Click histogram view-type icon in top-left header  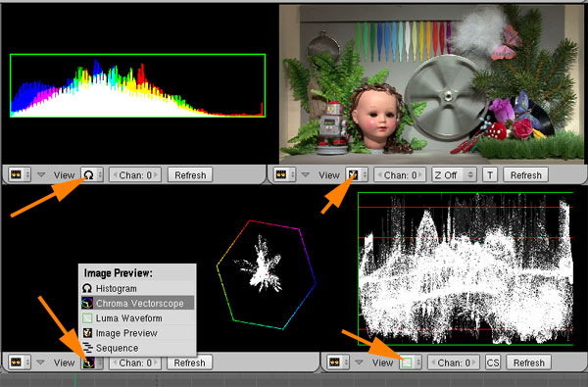[x=88, y=174]
